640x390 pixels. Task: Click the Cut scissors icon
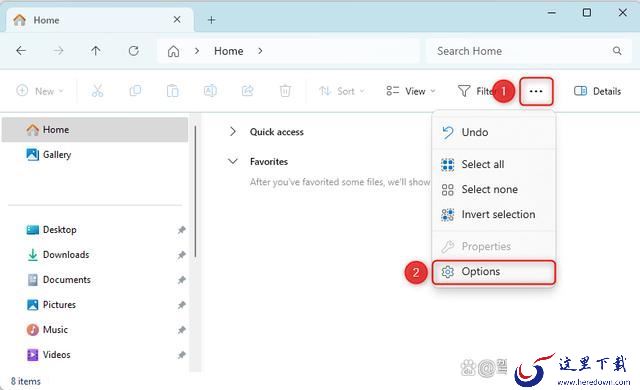98,91
